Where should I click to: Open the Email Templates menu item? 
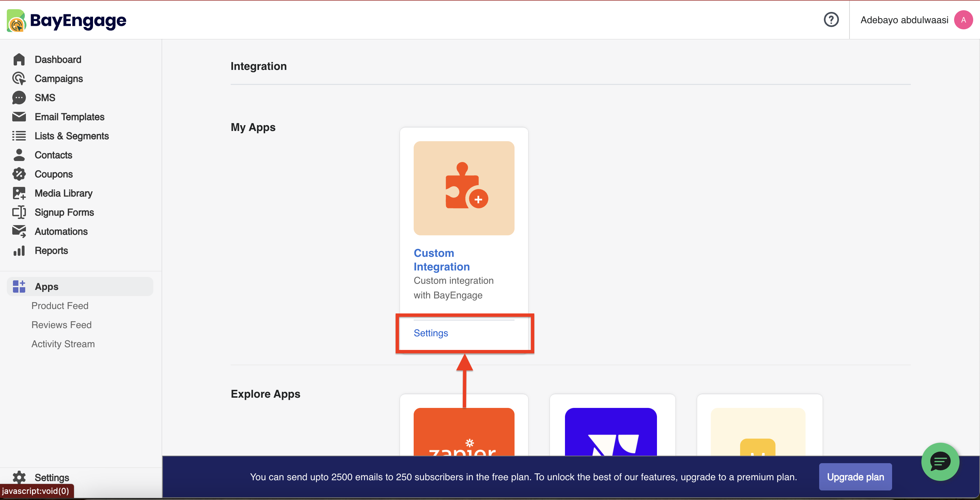[69, 117]
